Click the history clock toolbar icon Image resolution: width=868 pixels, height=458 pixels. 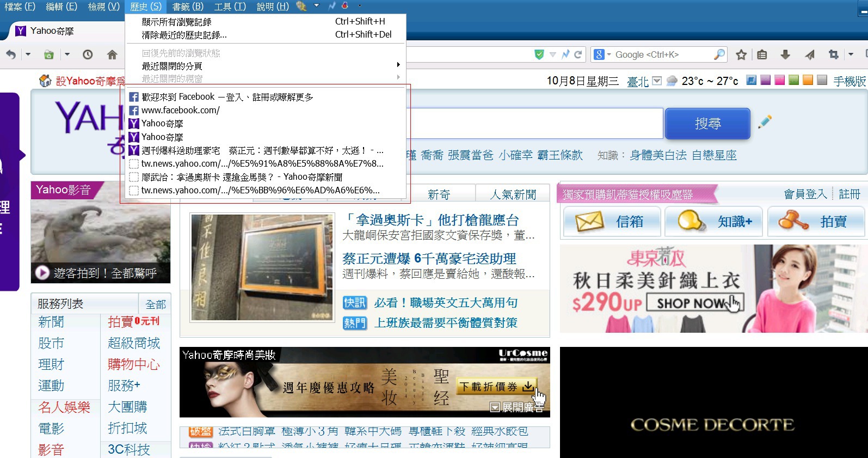[88, 54]
